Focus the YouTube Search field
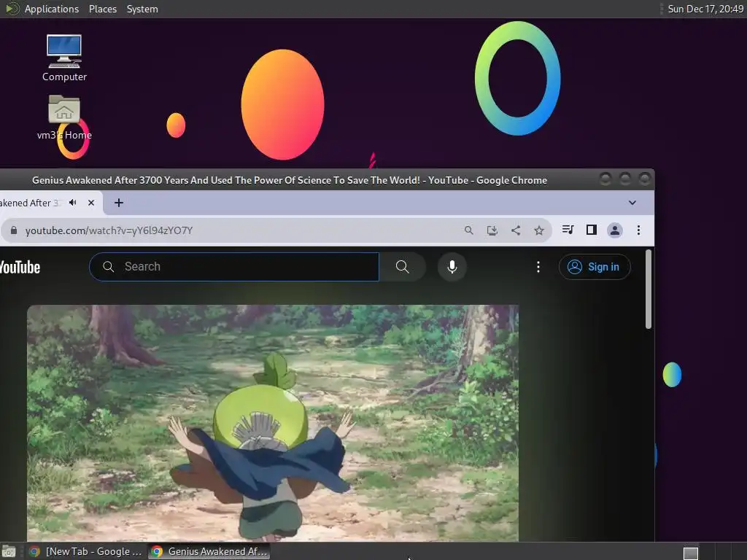This screenshot has width=747, height=560. click(234, 267)
